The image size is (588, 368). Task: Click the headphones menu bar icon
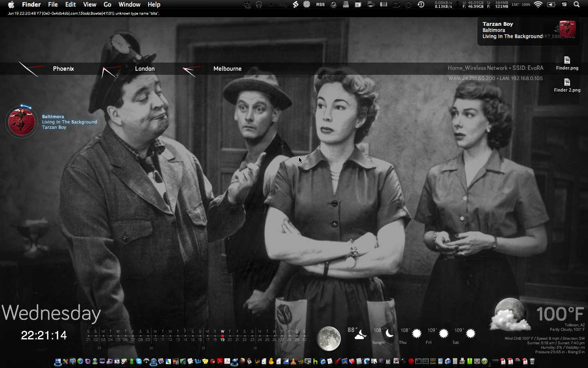point(259,4)
